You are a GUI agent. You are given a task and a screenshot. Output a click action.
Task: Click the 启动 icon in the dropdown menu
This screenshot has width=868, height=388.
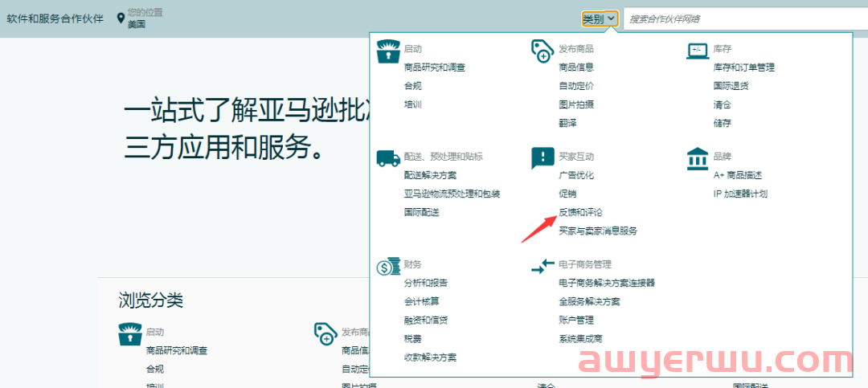(388, 51)
